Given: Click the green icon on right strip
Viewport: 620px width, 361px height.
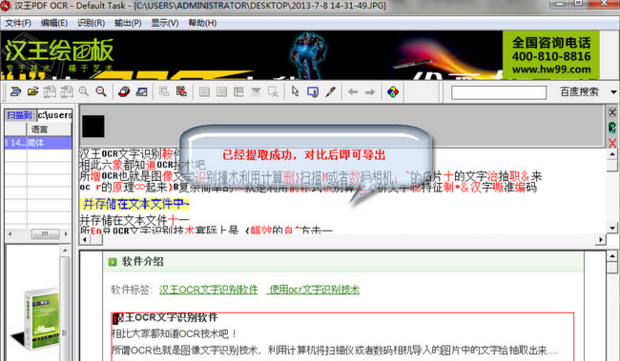Looking at the screenshot, I should pos(612,127).
